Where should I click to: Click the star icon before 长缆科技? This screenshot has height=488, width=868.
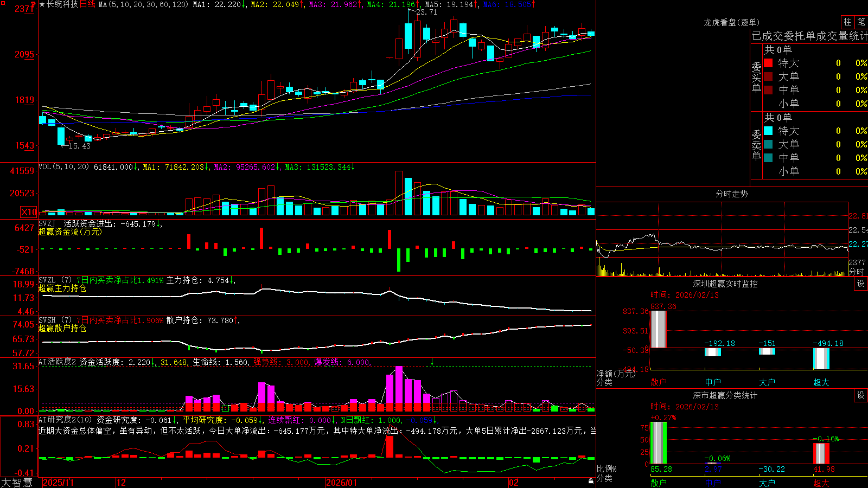42,4
